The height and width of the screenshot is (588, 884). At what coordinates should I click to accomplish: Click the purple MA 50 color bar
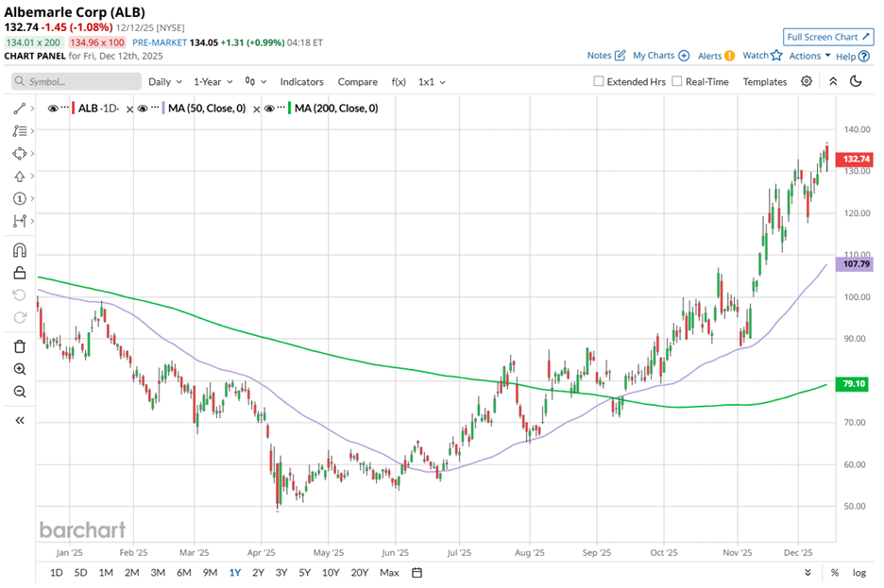click(x=163, y=109)
